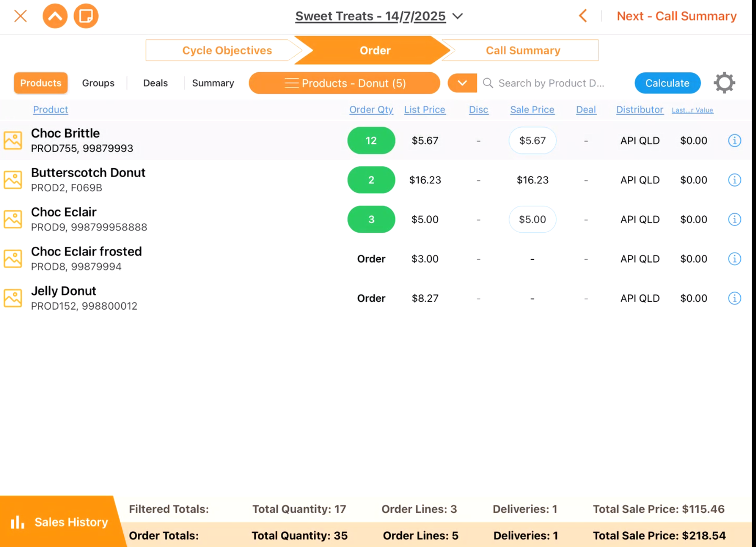
Task: Click the product search field
Action: click(551, 83)
